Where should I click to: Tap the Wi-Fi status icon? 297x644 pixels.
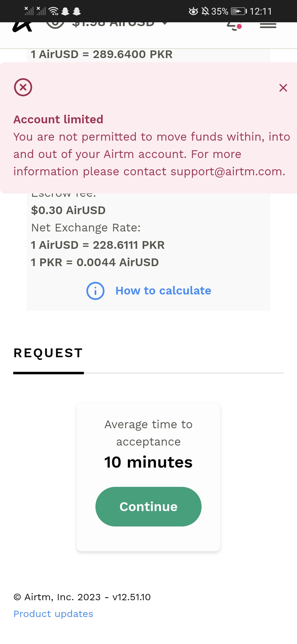53,11
